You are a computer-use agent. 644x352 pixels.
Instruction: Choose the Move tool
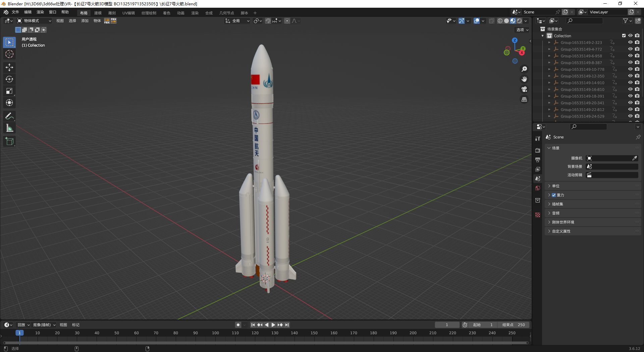[x=9, y=67]
